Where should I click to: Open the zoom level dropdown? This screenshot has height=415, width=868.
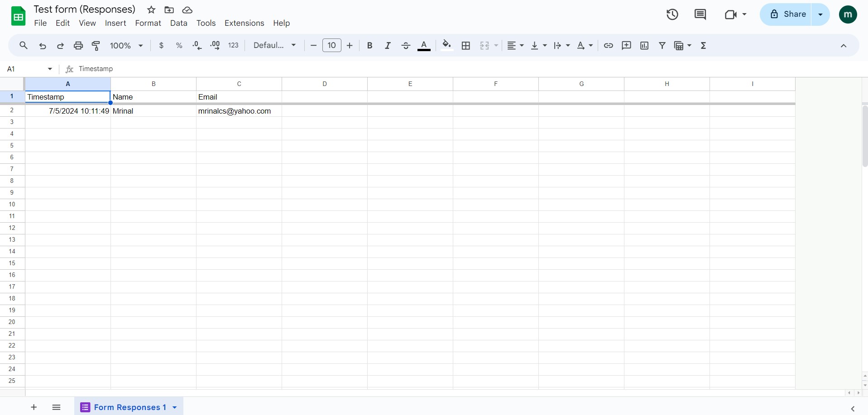point(126,45)
